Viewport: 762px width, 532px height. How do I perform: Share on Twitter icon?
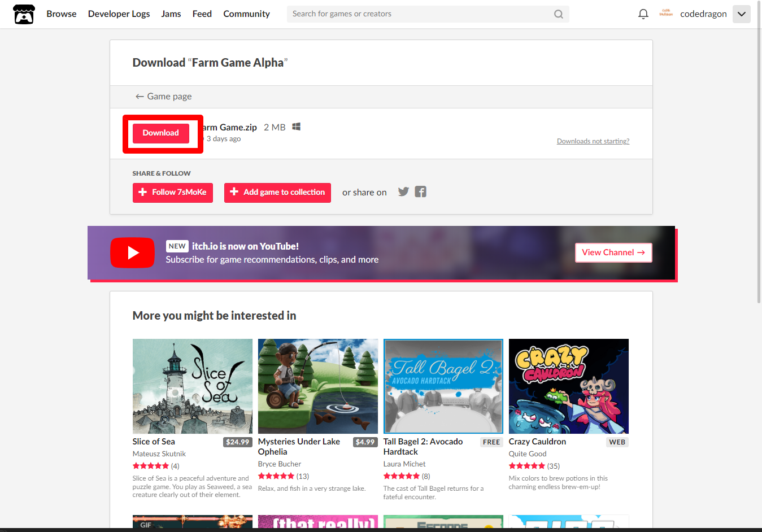(x=403, y=192)
